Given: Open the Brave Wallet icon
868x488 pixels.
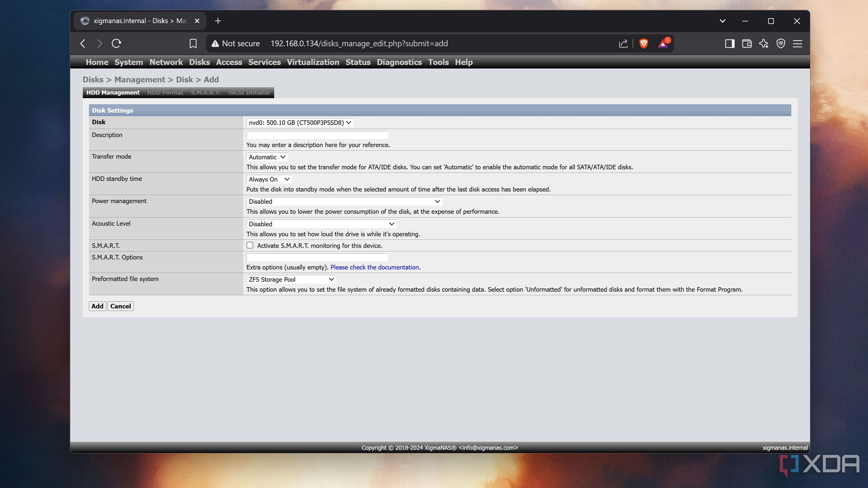Looking at the screenshot, I should tap(747, 43).
